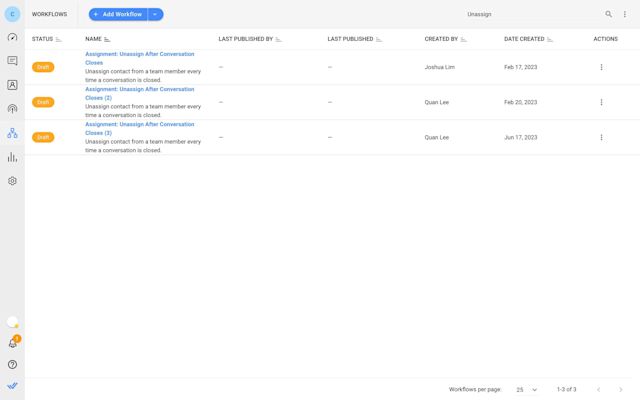Click the Draft badge of Jun 17 workflow
Image resolution: width=640 pixels, height=400 pixels.
(43, 137)
